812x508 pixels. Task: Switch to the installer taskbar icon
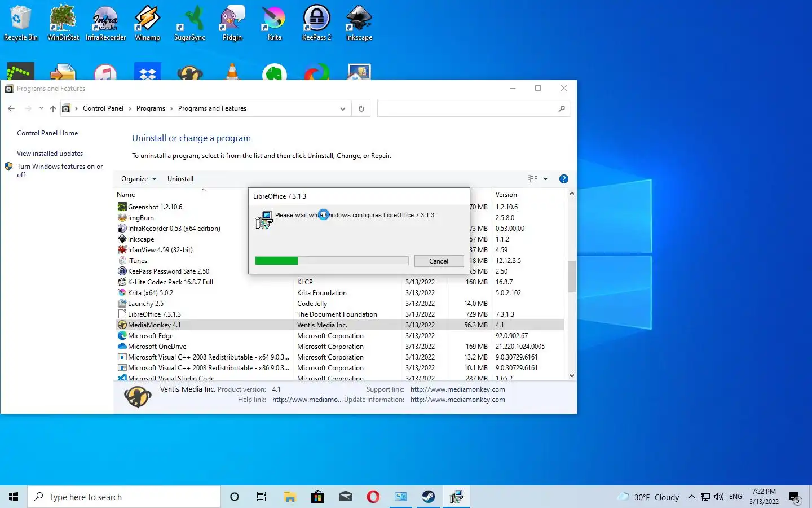(x=456, y=497)
